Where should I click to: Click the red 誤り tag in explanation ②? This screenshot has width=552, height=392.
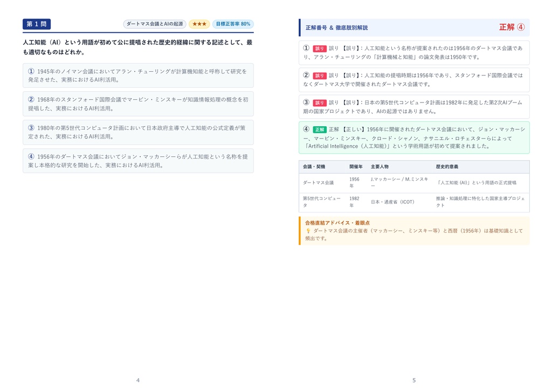[320, 75]
